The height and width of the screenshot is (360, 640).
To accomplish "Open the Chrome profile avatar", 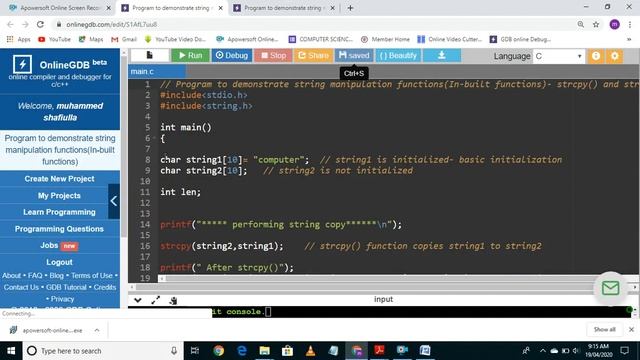I will pyautogui.click(x=614, y=24).
